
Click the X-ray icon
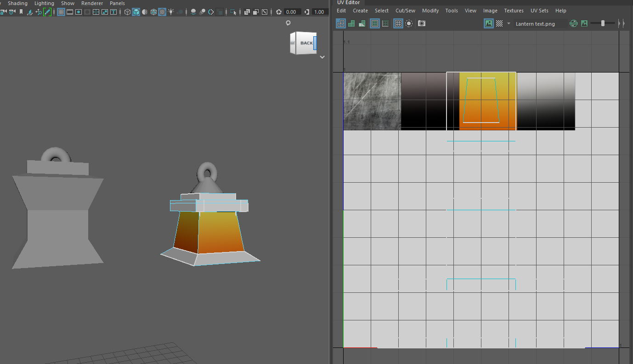[247, 12]
